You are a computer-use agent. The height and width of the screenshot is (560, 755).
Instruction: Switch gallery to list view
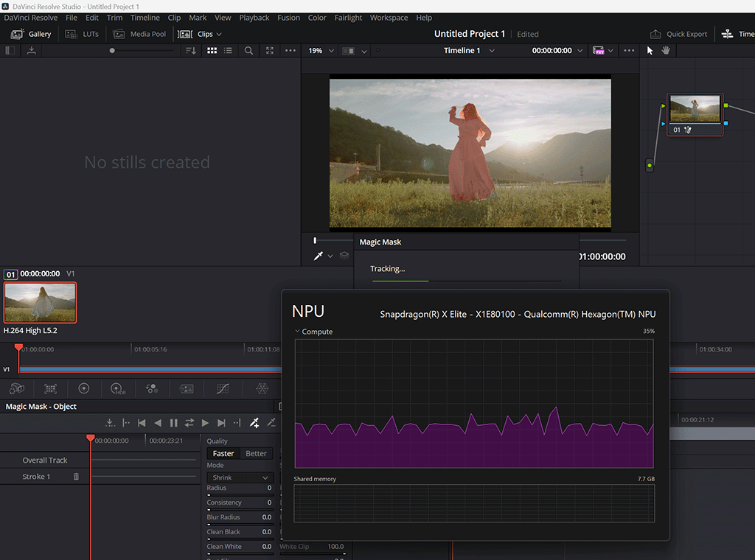229,51
